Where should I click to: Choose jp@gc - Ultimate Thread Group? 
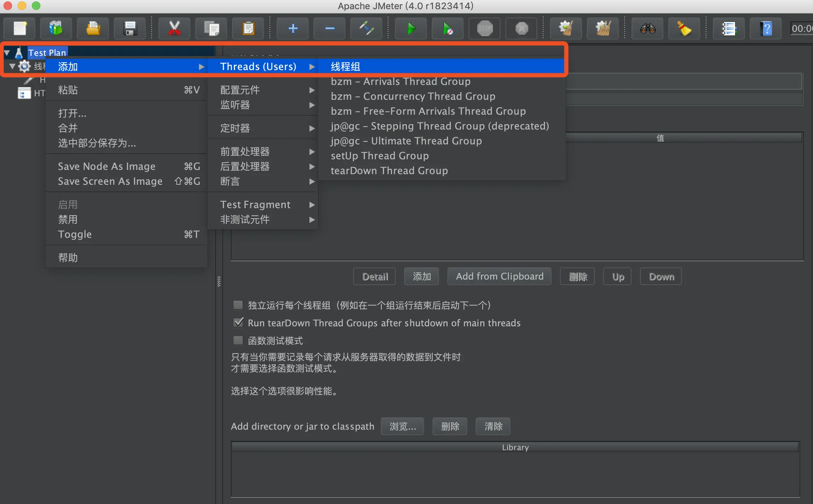pos(406,141)
